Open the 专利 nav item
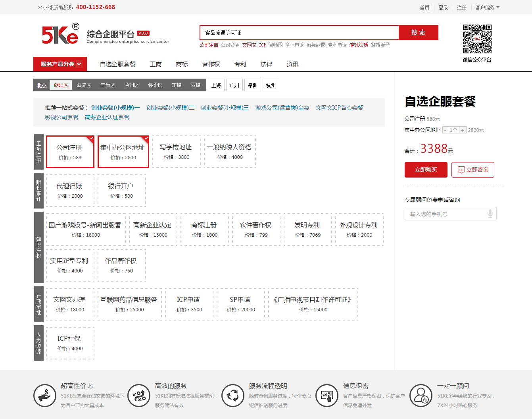Image resolution: width=532 pixels, height=419 pixels. tap(240, 64)
